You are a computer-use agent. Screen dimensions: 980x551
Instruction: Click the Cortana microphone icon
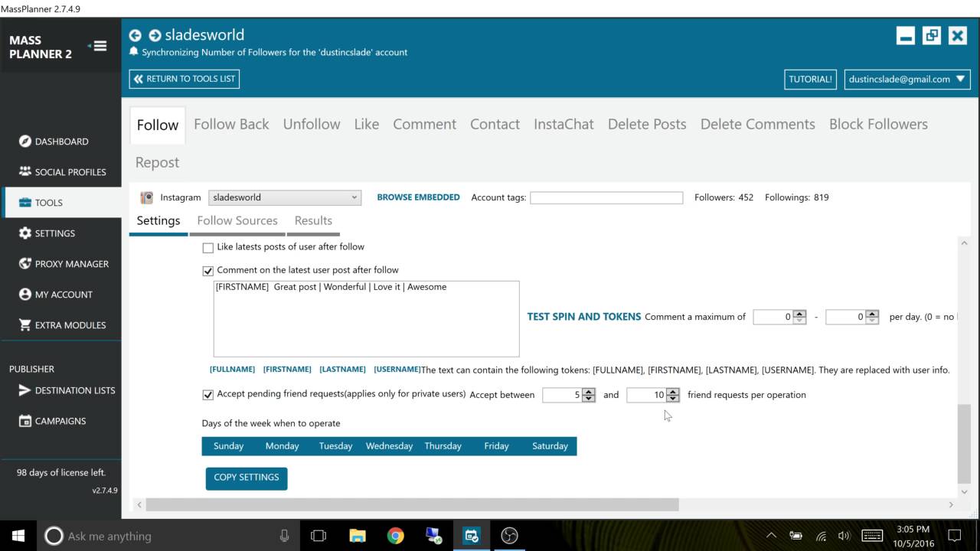pos(284,536)
